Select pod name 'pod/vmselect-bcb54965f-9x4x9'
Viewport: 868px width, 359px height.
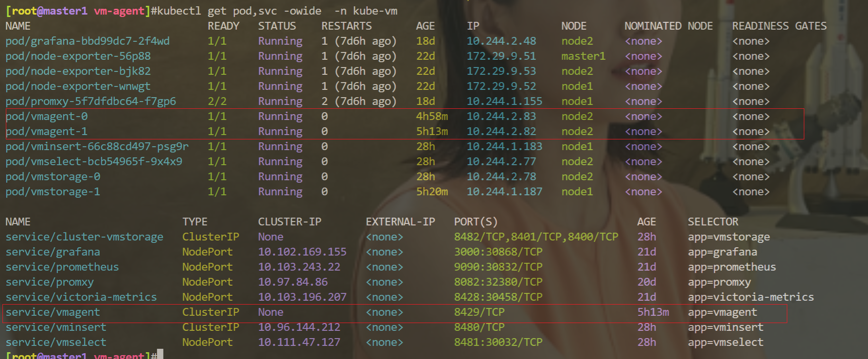94,162
